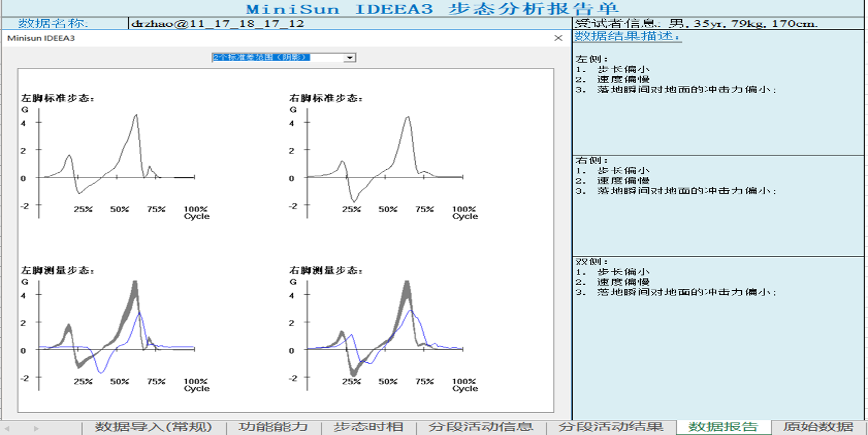Click the 左脚标准步态 chart
Image resolution: width=868 pixels, height=435 pixels.
coord(116,157)
